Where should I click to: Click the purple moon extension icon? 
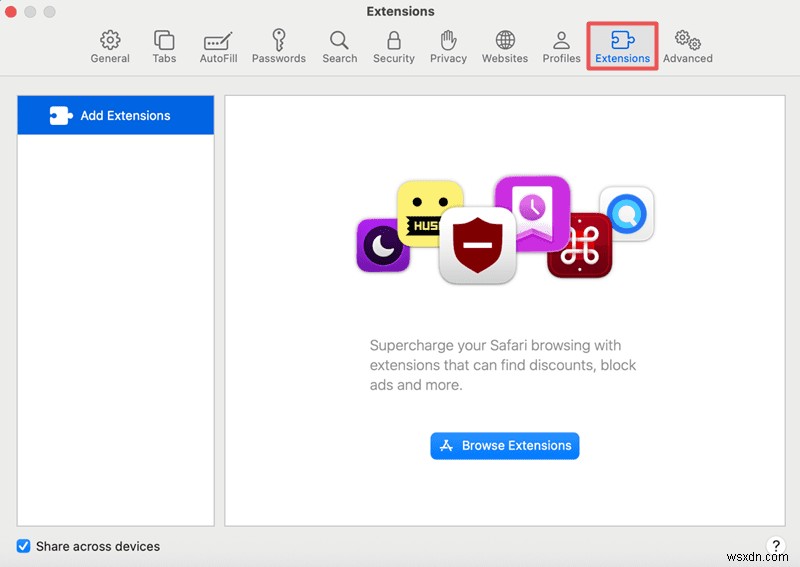pos(382,246)
